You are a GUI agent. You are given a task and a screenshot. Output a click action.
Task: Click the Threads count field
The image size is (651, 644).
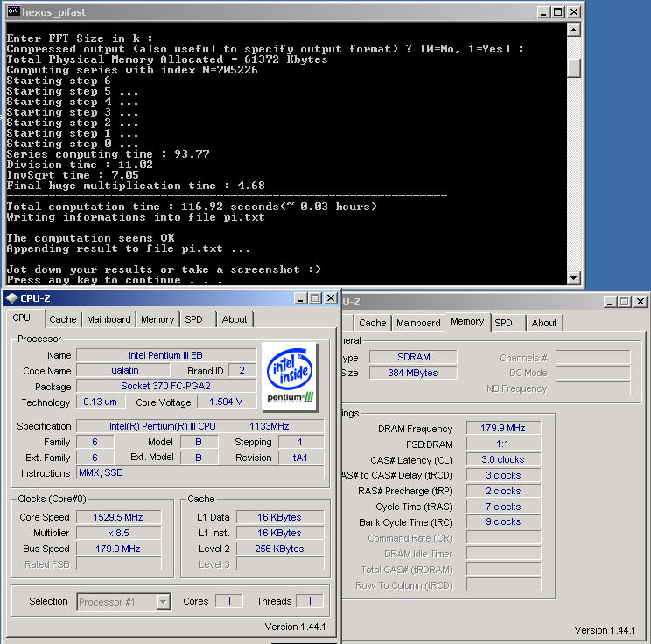(309, 601)
